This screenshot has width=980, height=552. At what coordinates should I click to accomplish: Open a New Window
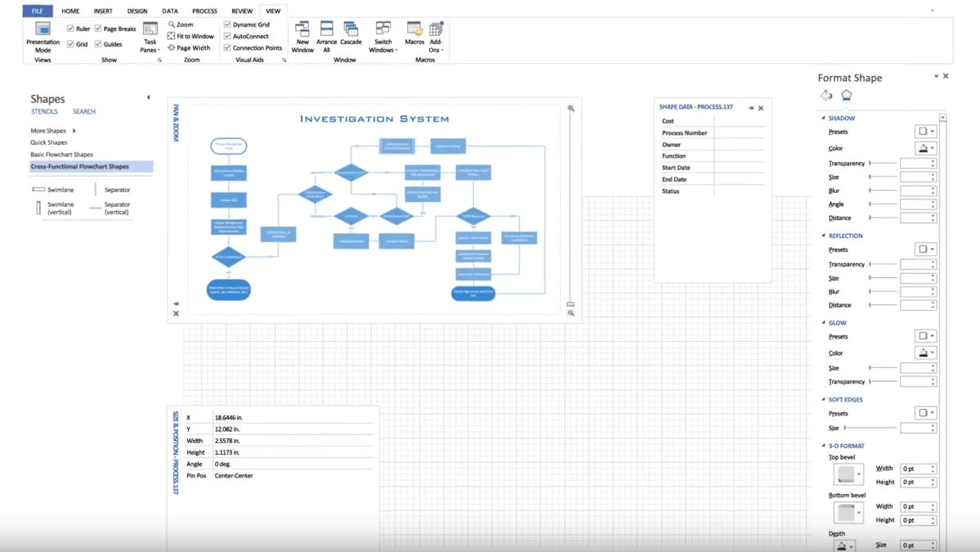(x=302, y=37)
